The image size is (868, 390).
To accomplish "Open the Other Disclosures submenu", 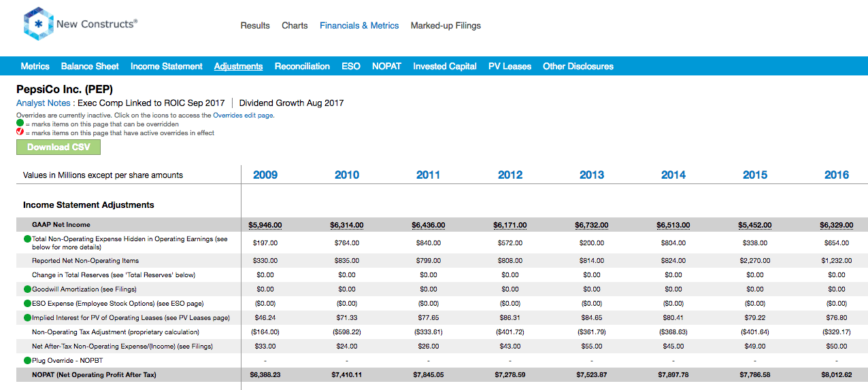I will coord(578,66).
